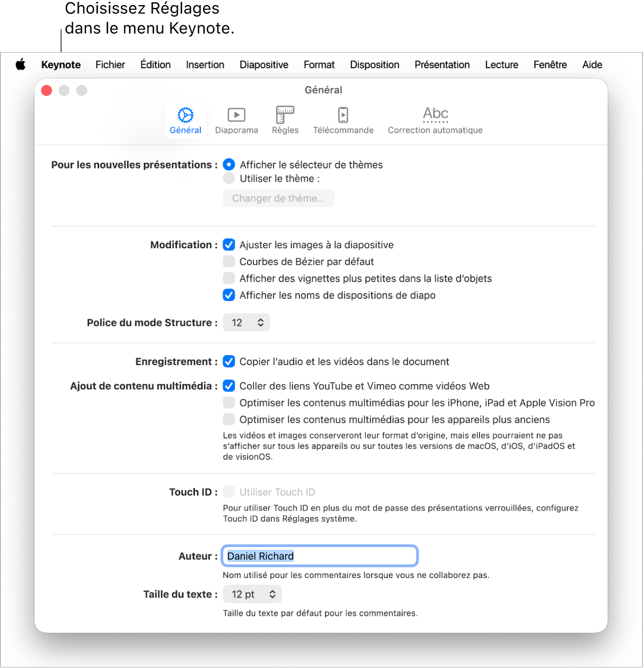644x668 pixels.
Task: Open the Correction automatique Abc tab
Action: tap(435, 120)
